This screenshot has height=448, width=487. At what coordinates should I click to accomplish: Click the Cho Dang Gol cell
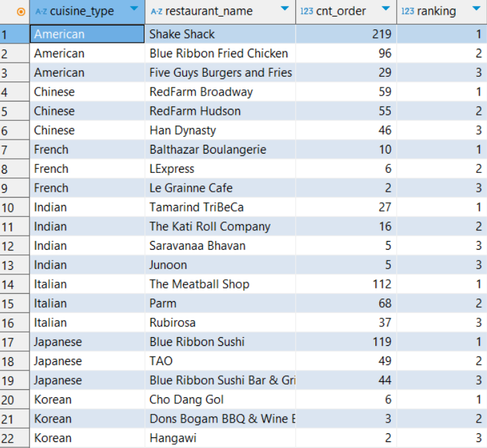click(220, 400)
